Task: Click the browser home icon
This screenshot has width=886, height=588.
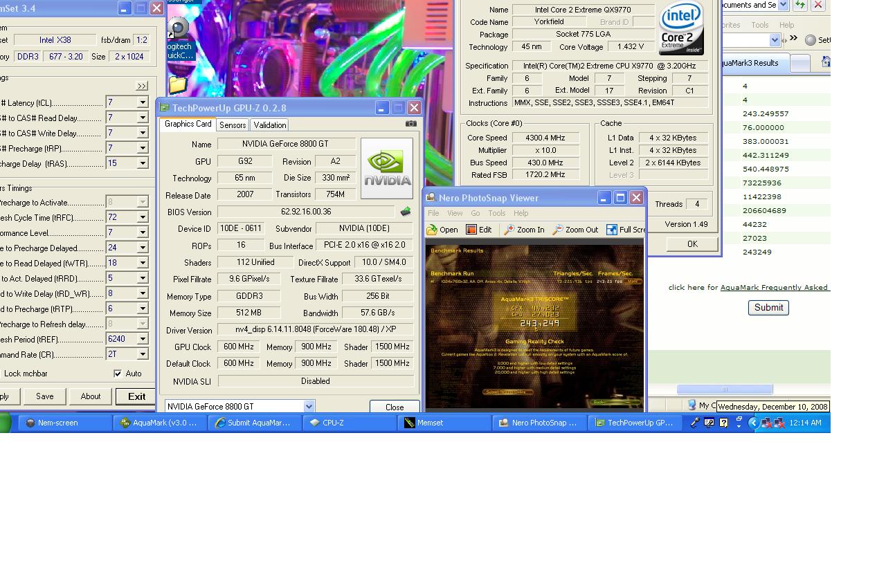Action: [826, 62]
